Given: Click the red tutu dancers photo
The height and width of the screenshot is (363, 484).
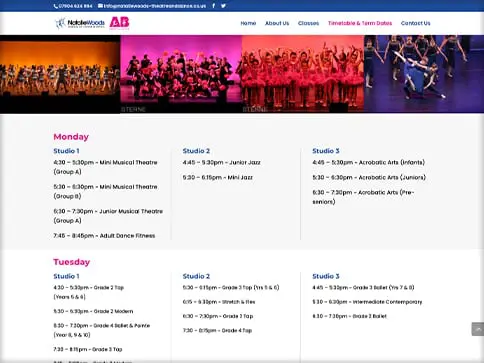Looking at the screenshot, I should [x=303, y=74].
